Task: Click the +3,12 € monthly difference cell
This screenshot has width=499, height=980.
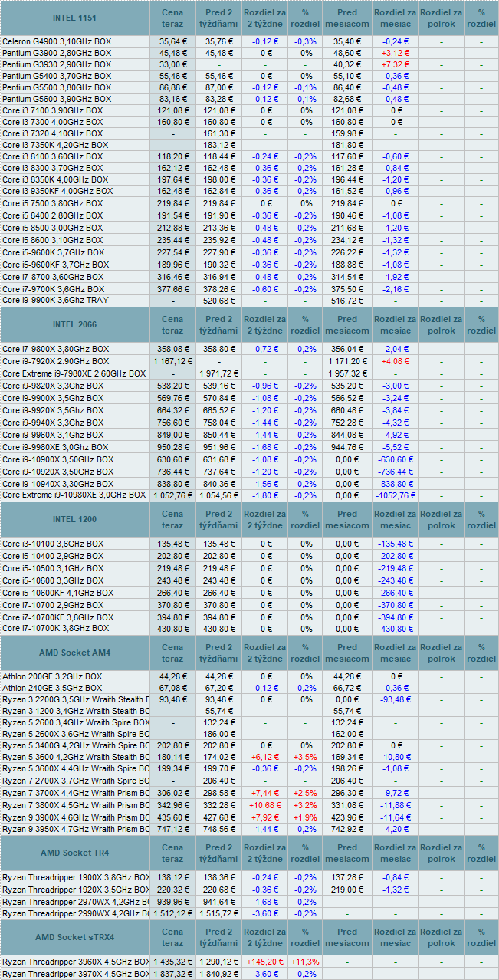Action: click(x=396, y=53)
